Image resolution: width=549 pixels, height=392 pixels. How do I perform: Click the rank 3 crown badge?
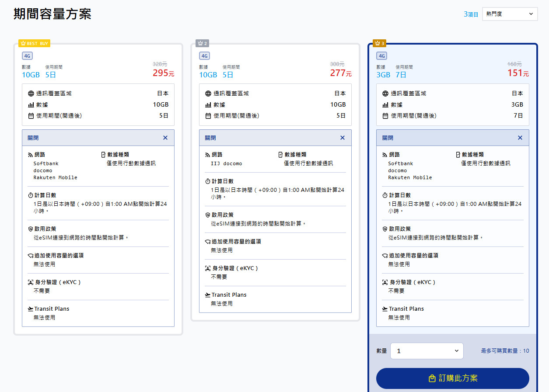[x=379, y=43]
